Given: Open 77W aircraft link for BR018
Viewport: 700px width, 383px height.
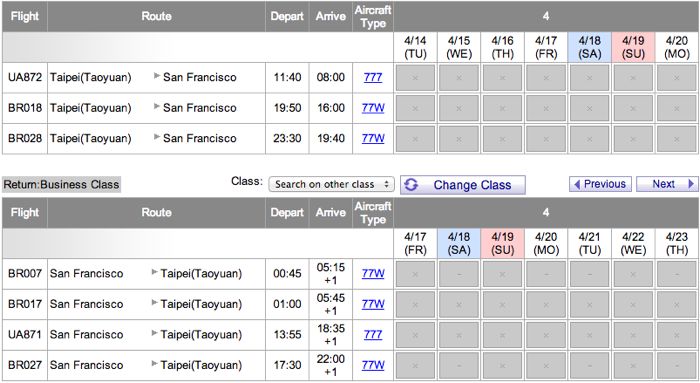Looking at the screenshot, I should click(373, 108).
